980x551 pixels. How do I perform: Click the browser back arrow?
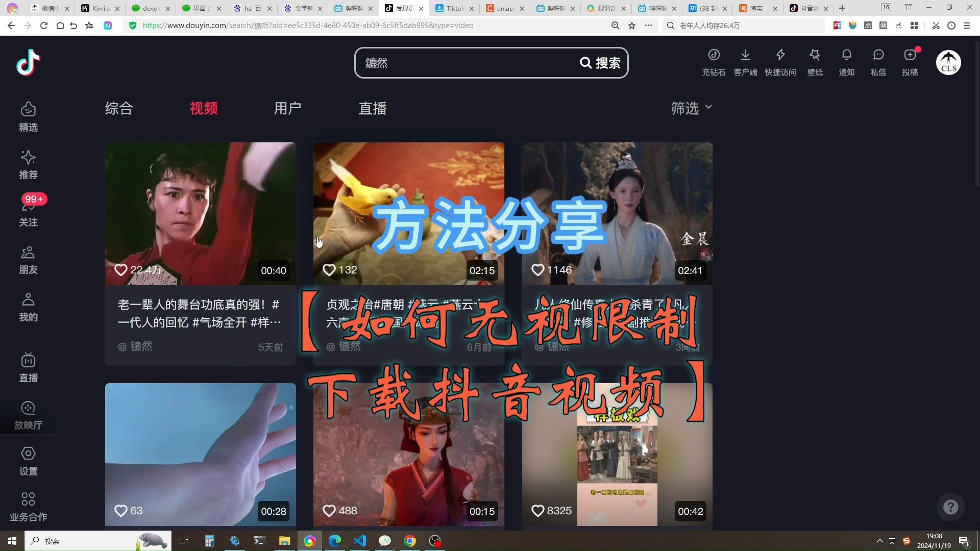coord(11,26)
